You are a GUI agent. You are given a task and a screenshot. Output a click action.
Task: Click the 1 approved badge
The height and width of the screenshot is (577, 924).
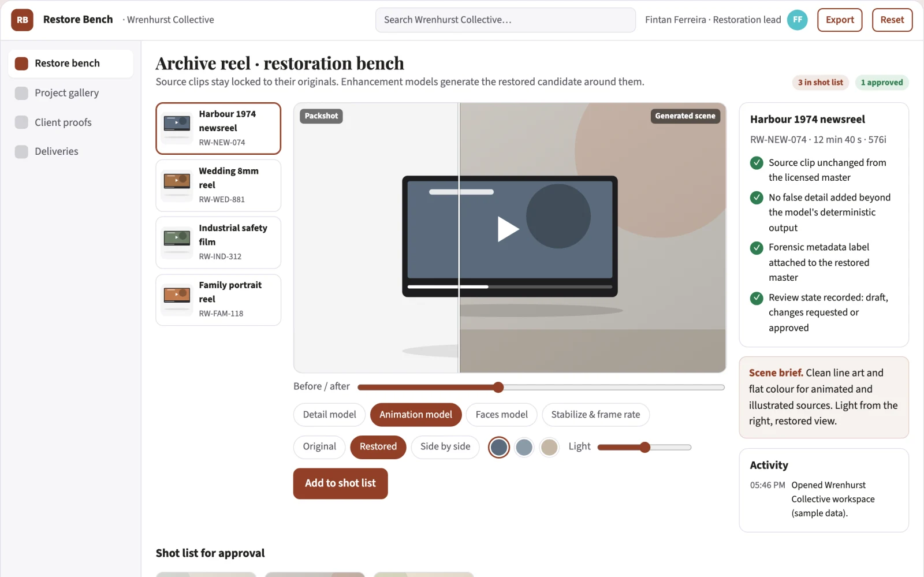[882, 83]
